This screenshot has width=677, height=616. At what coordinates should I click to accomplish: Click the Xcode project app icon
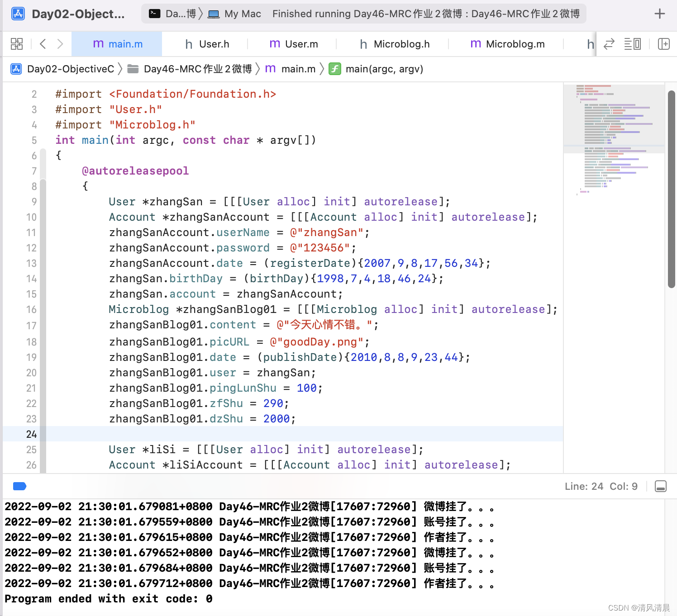click(x=18, y=14)
